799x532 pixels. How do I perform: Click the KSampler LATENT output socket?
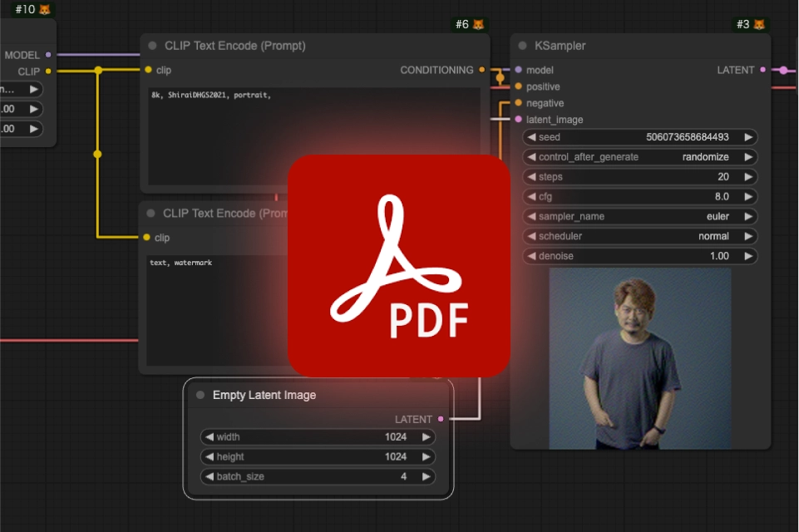coord(762,70)
